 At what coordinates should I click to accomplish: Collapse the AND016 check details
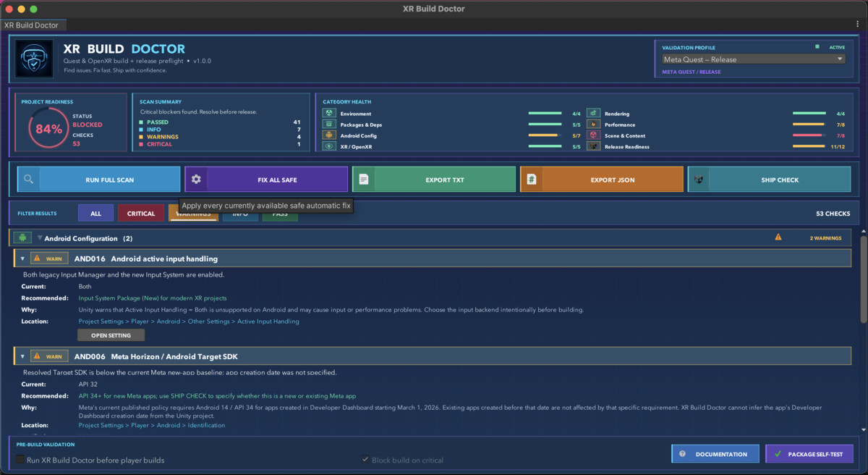22,258
